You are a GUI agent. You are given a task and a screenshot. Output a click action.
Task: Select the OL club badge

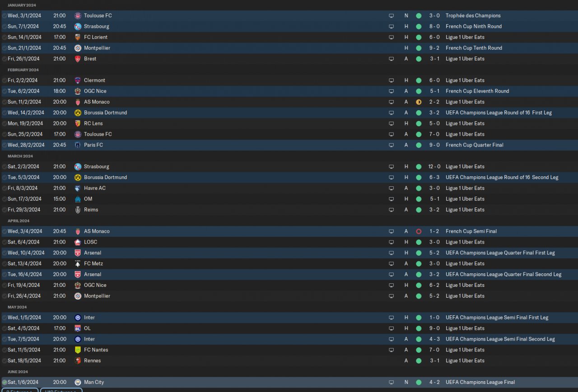pyautogui.click(x=78, y=328)
